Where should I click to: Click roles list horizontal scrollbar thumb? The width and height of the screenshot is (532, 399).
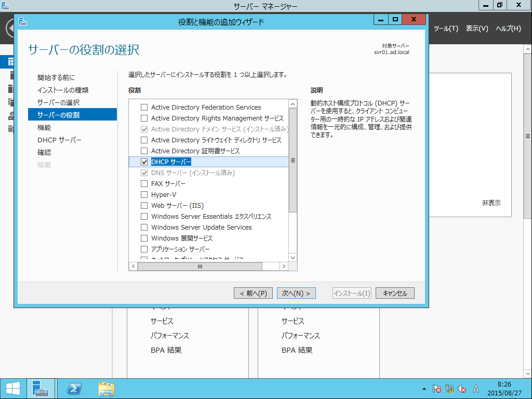click(200, 267)
